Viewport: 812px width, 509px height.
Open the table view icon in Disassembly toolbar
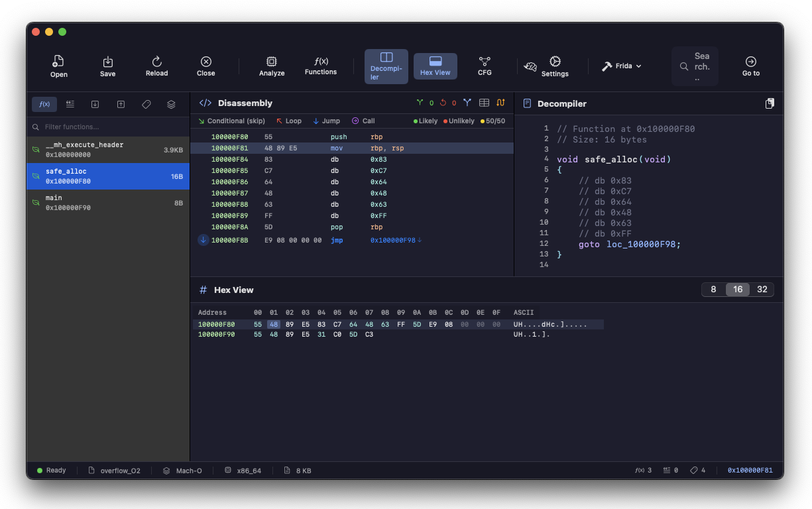[486, 103]
